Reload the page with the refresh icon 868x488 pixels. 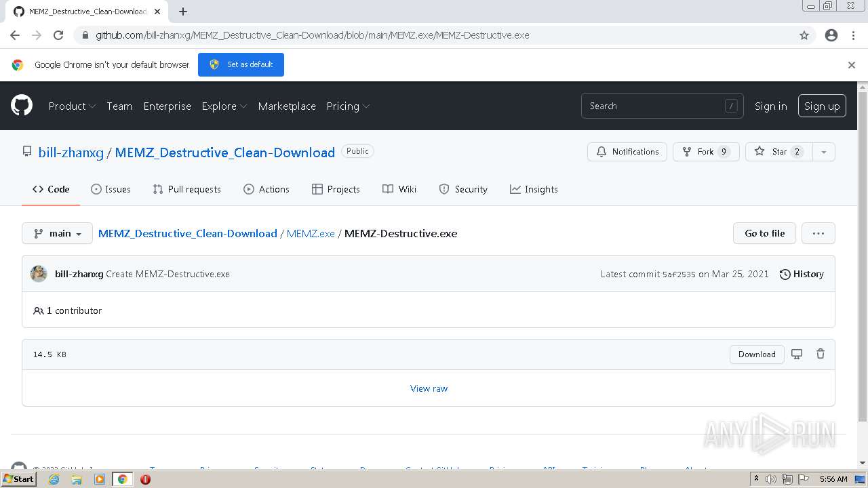[58, 35]
